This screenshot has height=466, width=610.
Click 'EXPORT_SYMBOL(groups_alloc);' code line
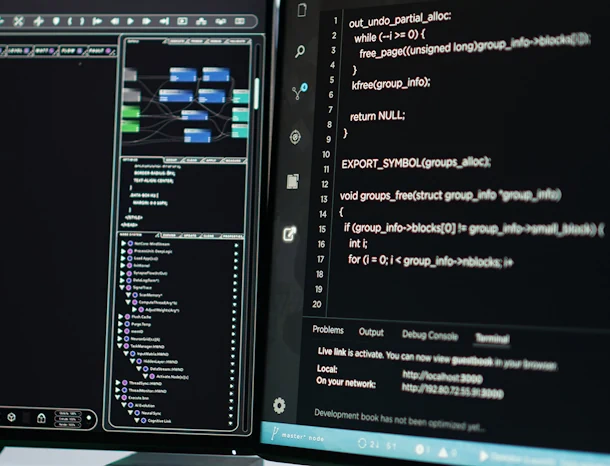[x=415, y=162]
